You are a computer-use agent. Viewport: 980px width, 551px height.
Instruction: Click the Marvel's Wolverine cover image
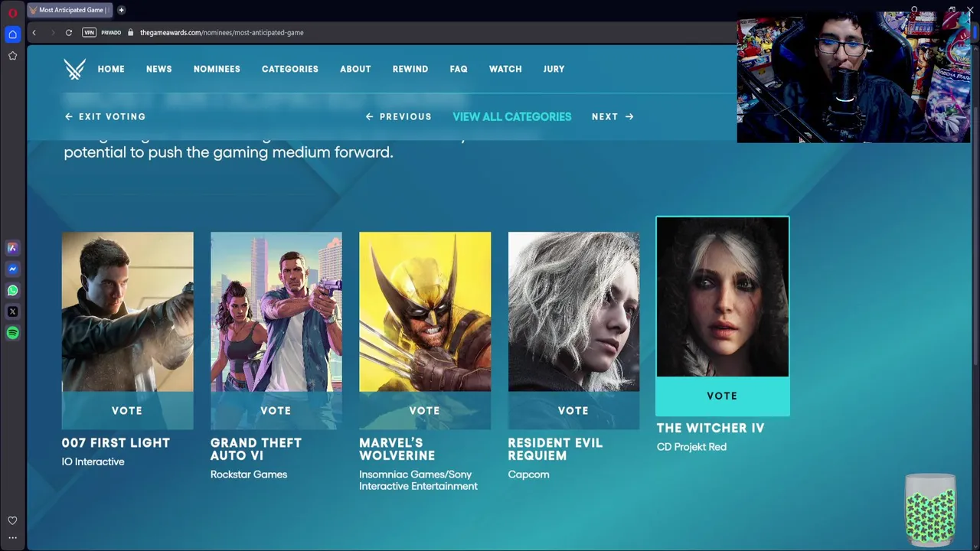click(425, 311)
